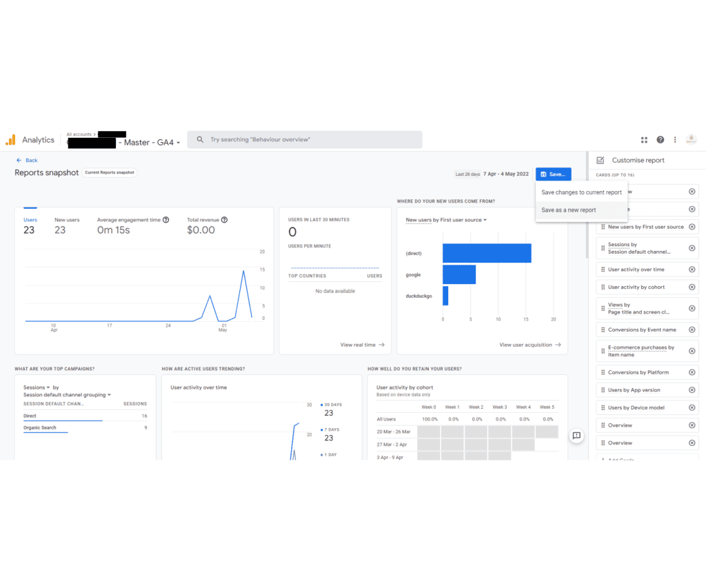Open your Google account avatar
Image resolution: width=706 pixels, height=588 pixels.
point(691,139)
